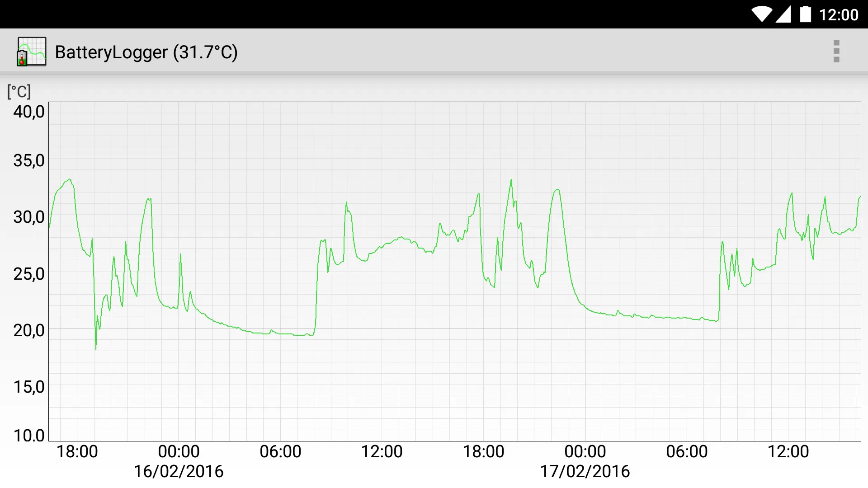Tap the Wi-Fi status bar icon

coord(762,14)
